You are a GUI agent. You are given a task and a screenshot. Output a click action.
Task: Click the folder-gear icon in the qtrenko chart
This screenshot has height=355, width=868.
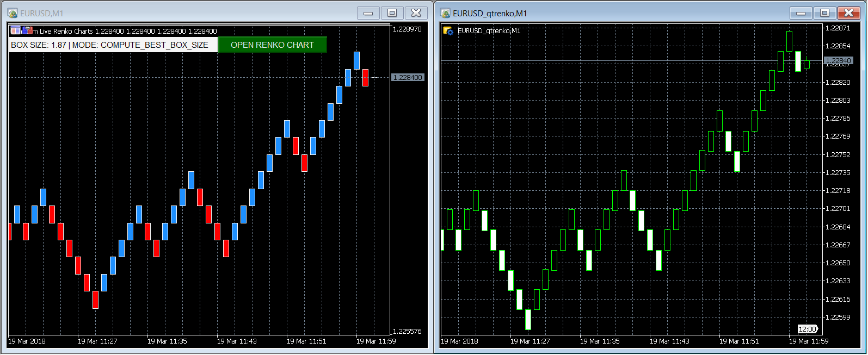tap(448, 31)
